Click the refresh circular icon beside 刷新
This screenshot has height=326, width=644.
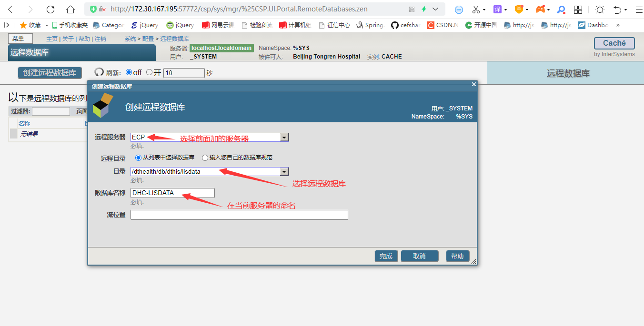[x=99, y=72]
